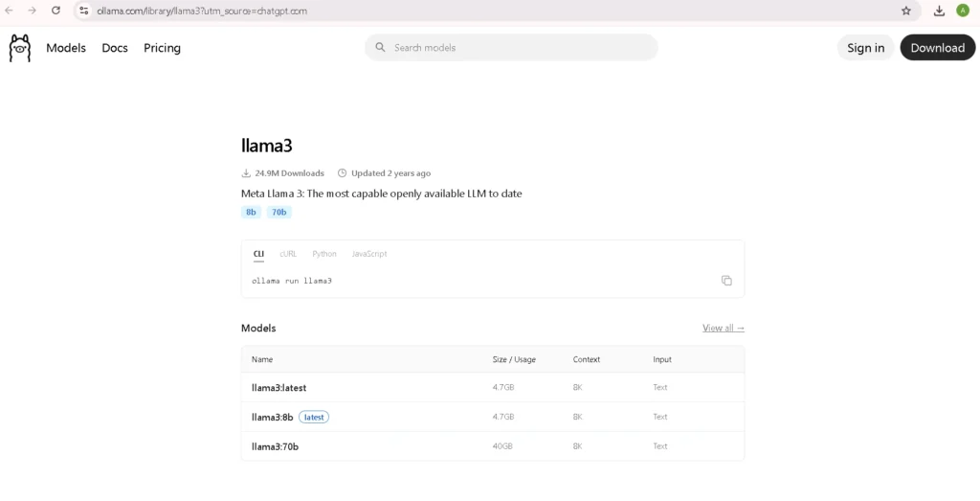Viewport: 980px width, 501px height.
Task: Switch to the cURL tab
Action: pos(288,254)
